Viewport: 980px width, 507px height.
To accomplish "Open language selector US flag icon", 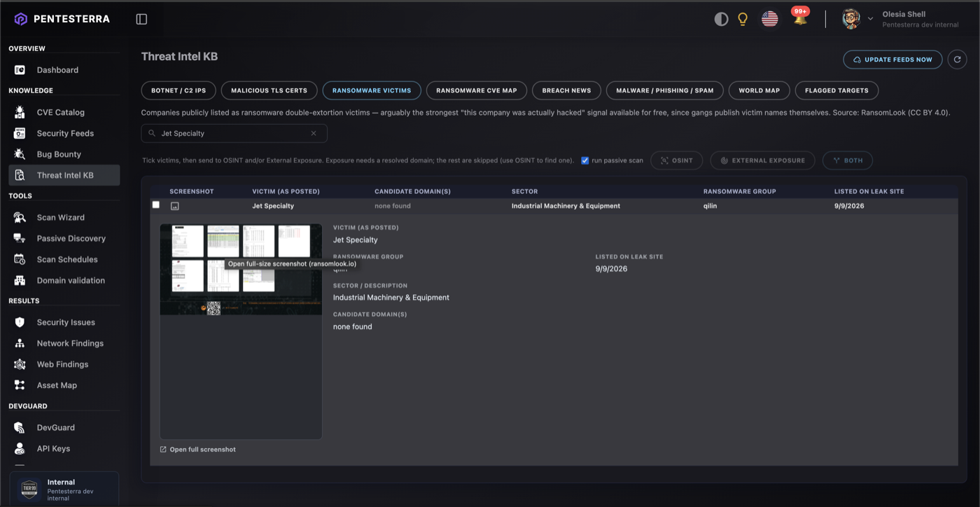I will (770, 19).
